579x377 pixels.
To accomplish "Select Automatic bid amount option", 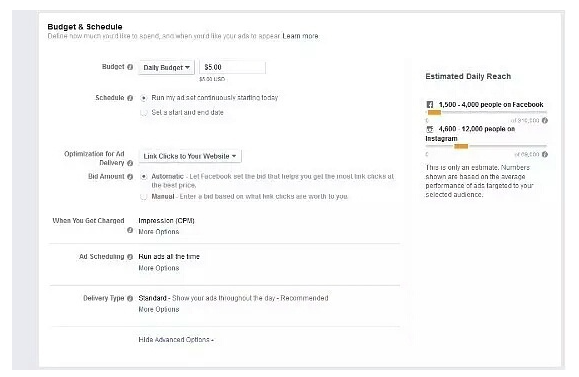I will click(x=144, y=177).
